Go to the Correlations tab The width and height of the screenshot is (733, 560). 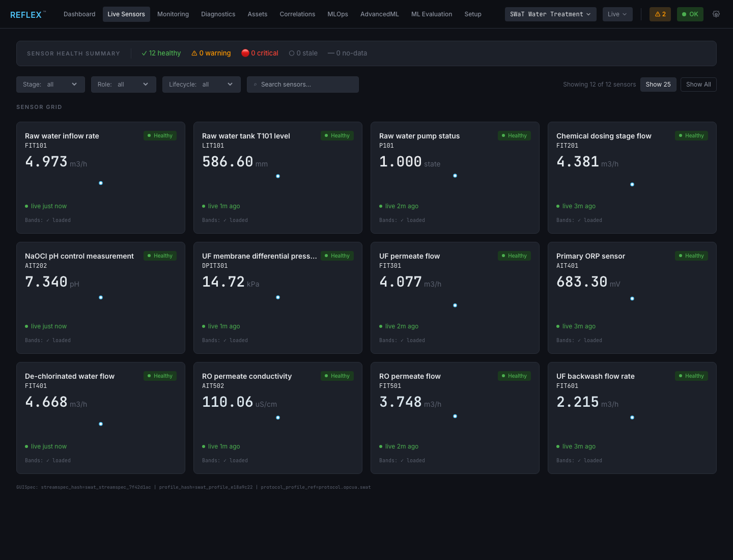click(297, 14)
